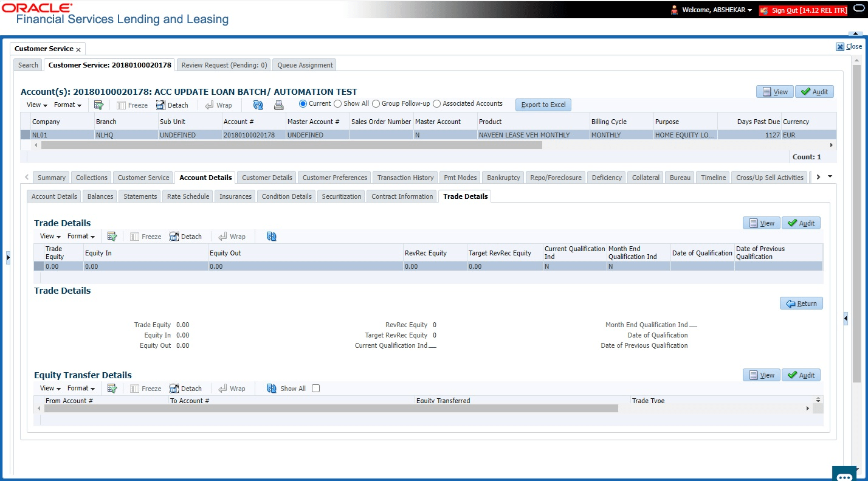868x481 pixels.
Task: Freeze column in Account(s) toolbar
Action: click(x=132, y=105)
